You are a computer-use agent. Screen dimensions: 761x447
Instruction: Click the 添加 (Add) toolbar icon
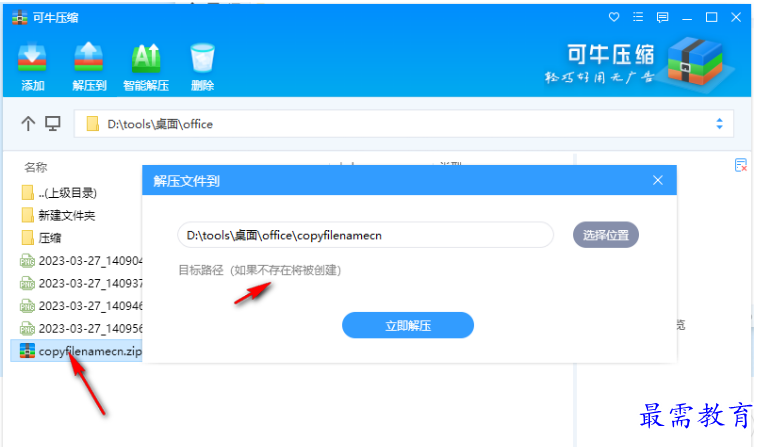[x=33, y=67]
